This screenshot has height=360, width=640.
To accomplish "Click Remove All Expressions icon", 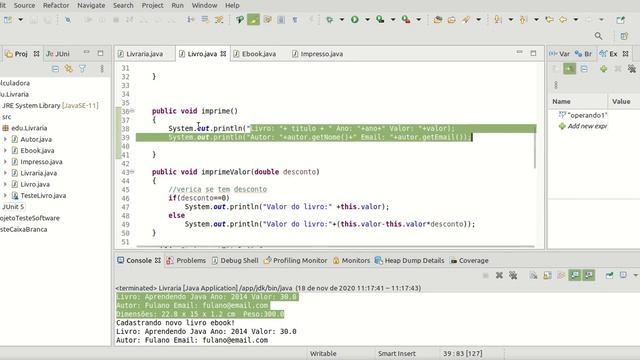I will [x=632, y=69].
